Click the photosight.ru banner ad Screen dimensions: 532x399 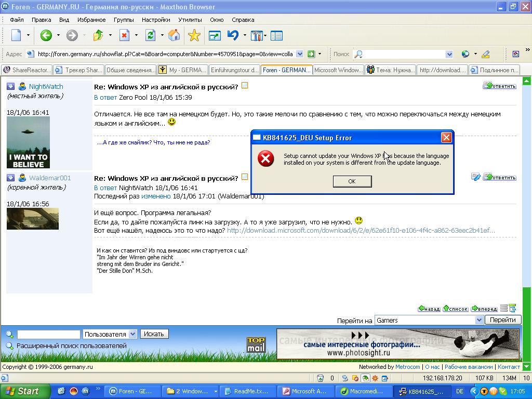tap(398, 344)
